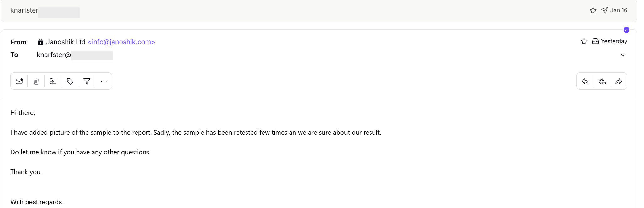Viewport: 644px width, 208px height.
Task: Open the three-dots more actions menu
Action: [104, 81]
